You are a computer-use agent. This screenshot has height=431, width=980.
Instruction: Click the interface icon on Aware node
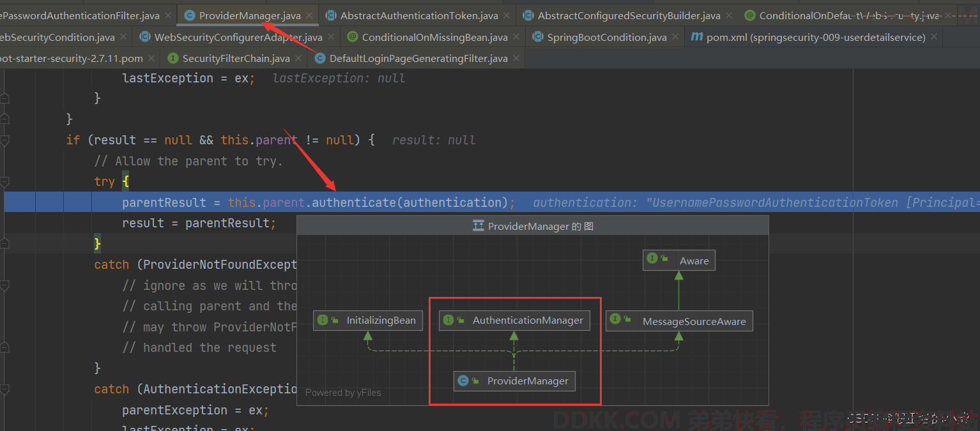[x=652, y=259]
